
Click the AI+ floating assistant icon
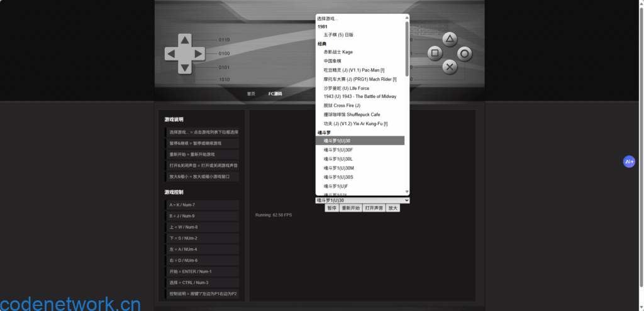[x=629, y=161]
